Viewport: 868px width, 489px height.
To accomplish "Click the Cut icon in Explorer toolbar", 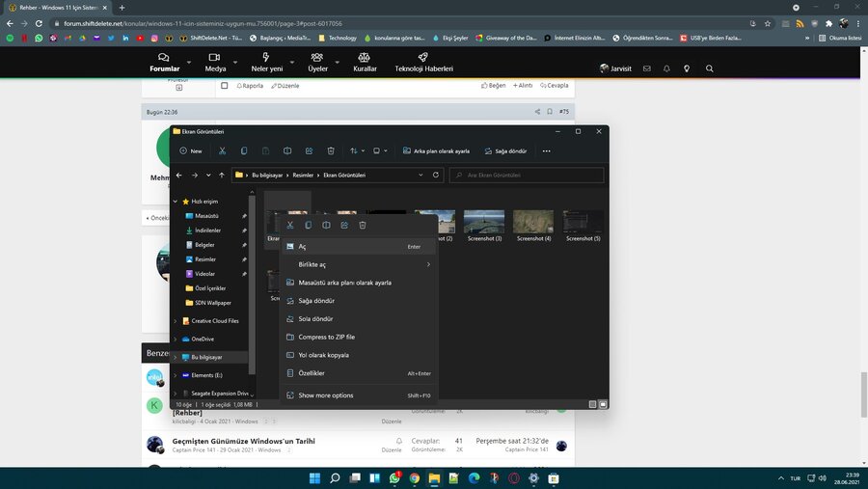I will click(x=222, y=150).
